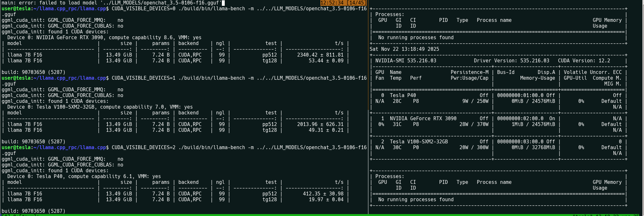This screenshot has width=644, height=216.
Task: Click the 'Volatile Uncorr. ECC' column header
Action: coord(593,72)
